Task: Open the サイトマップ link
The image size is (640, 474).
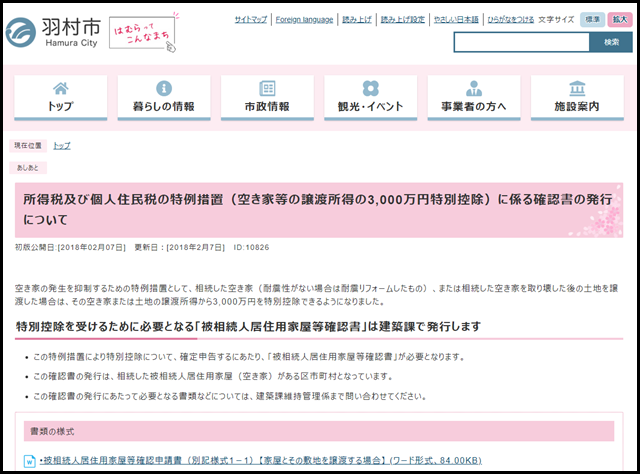Action: [251, 19]
